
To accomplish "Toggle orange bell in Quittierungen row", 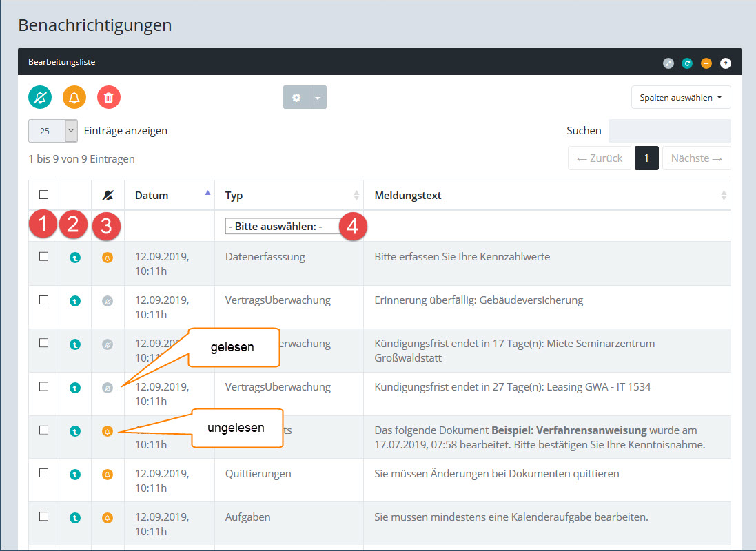I will click(108, 475).
